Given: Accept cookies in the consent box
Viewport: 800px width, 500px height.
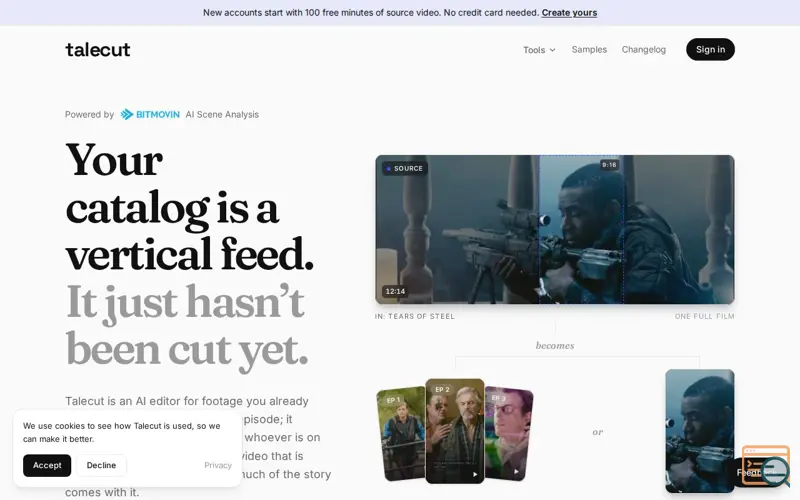Looking at the screenshot, I should 47,465.
